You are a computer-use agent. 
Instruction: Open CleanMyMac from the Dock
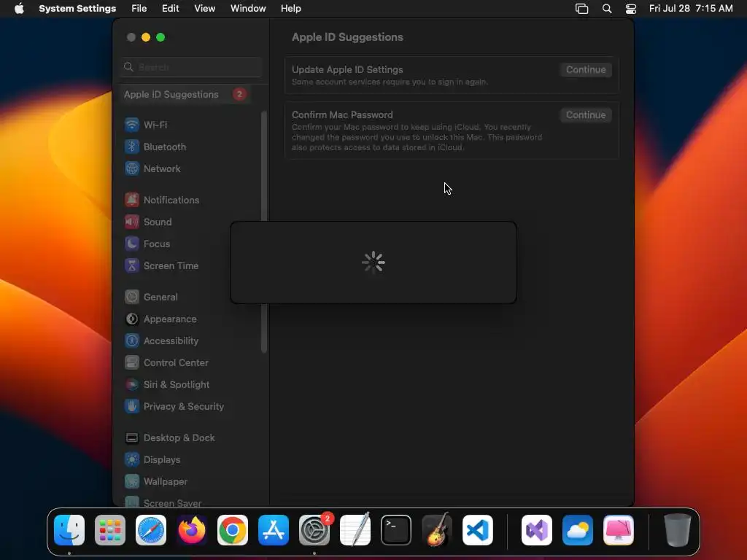coord(619,530)
